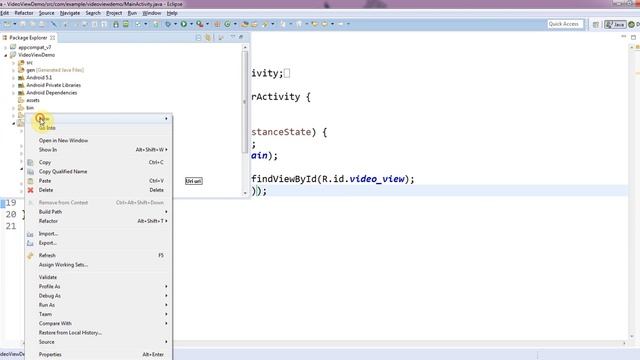
Task: Choose Refresh in context menu
Action: [x=98, y=256]
